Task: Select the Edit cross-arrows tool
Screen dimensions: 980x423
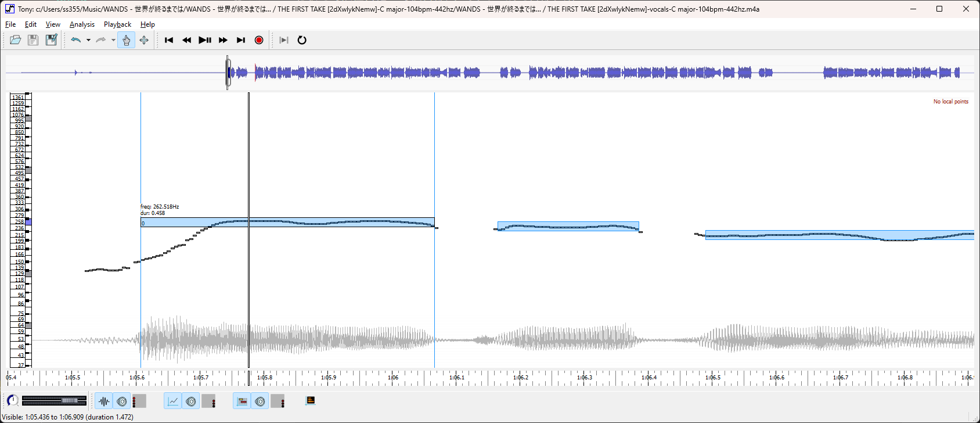Action: click(144, 40)
